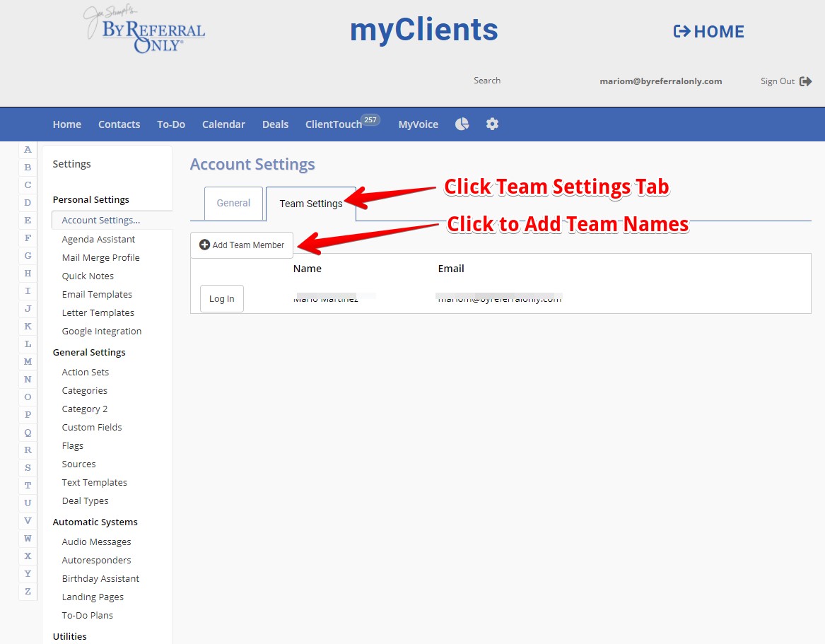Click the Search field
The image size is (825, 644).
coord(486,81)
